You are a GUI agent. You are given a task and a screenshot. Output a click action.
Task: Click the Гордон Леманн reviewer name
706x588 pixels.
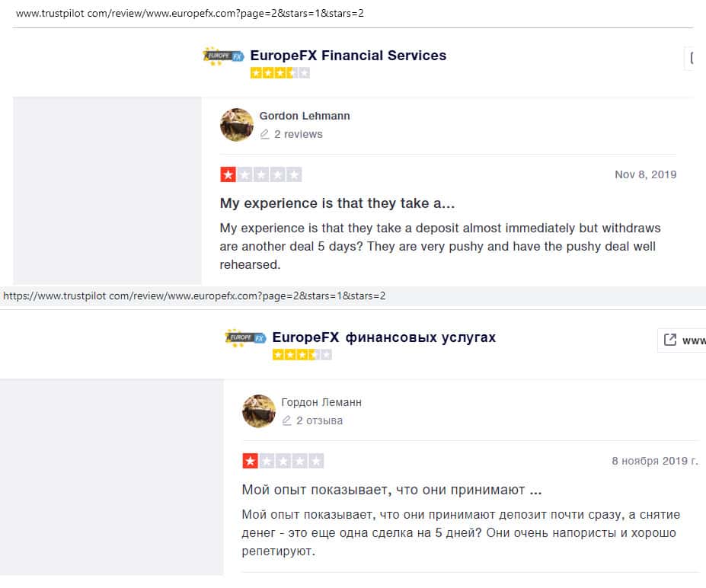tap(321, 402)
